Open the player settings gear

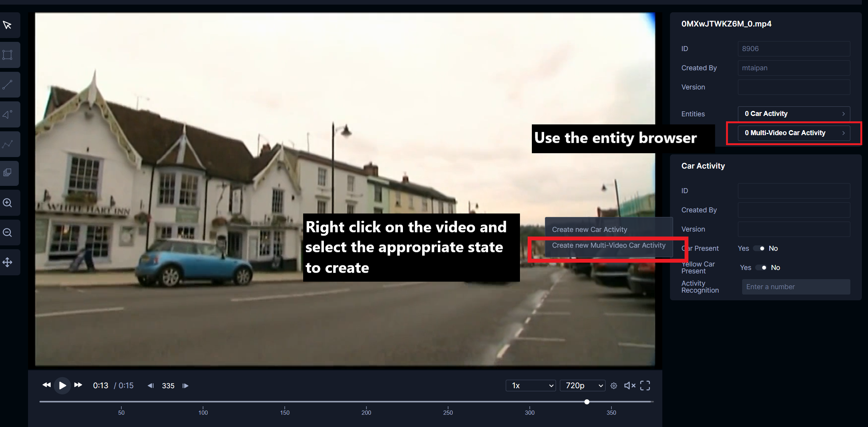pyautogui.click(x=614, y=386)
